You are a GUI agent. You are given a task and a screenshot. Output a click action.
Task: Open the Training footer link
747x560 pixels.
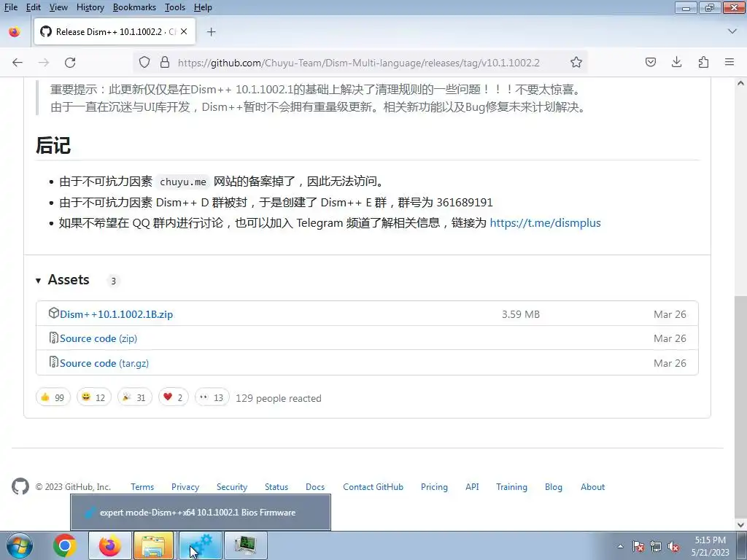pyautogui.click(x=511, y=486)
